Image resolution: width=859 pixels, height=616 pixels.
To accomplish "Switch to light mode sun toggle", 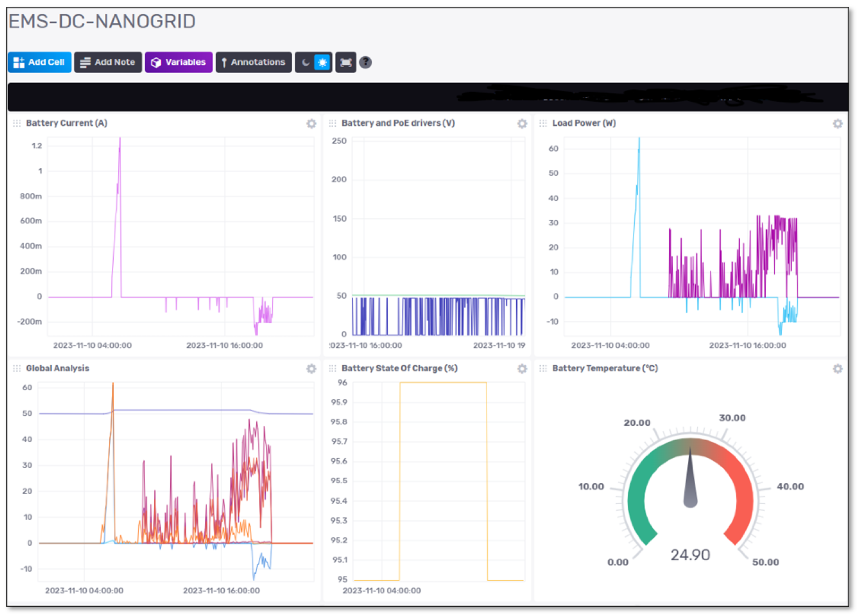I will pyautogui.click(x=322, y=62).
